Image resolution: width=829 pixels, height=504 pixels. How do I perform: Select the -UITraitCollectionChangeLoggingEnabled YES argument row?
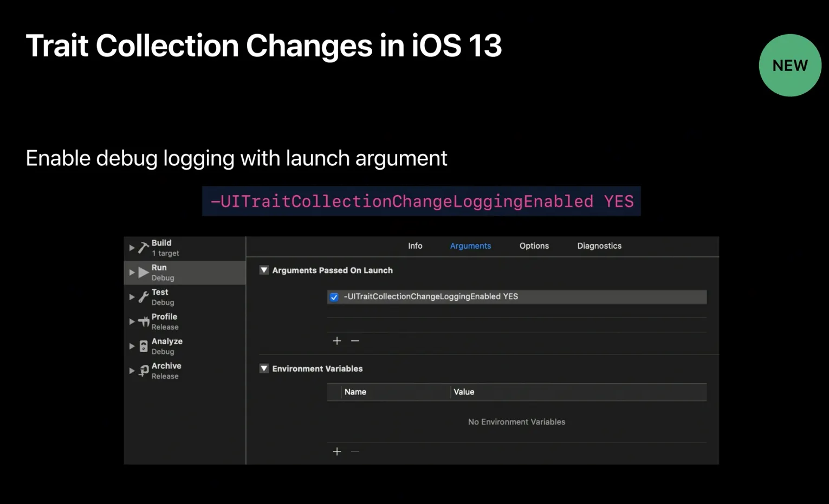pyautogui.click(x=517, y=296)
